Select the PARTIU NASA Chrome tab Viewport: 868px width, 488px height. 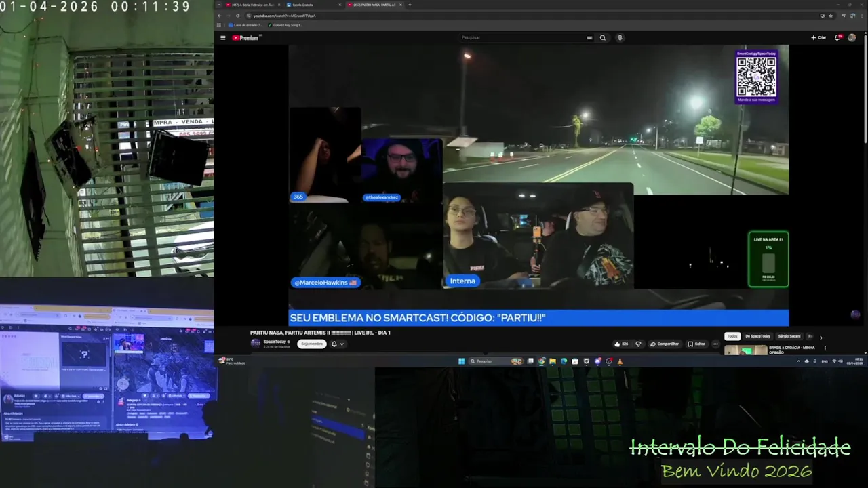pos(374,5)
